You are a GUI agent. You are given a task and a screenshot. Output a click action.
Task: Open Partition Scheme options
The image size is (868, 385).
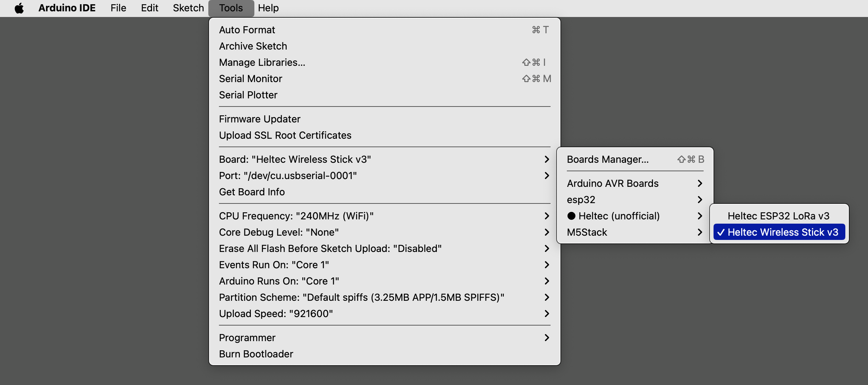pyautogui.click(x=361, y=297)
